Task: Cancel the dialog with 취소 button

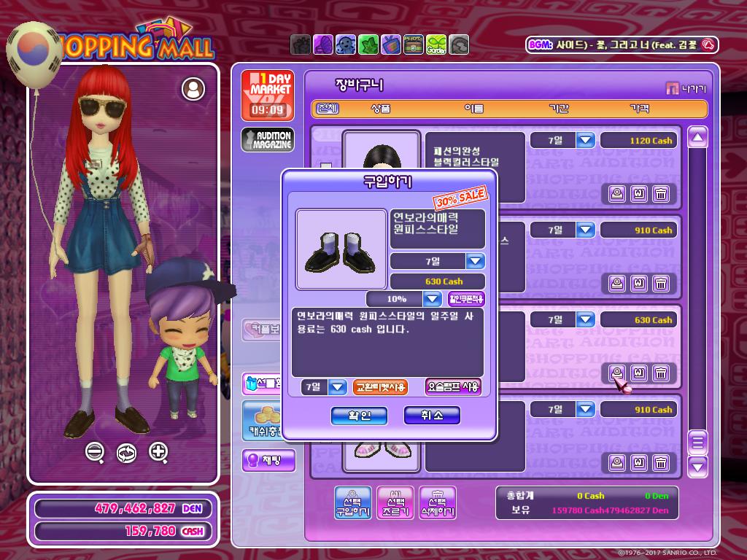Action: (x=432, y=416)
